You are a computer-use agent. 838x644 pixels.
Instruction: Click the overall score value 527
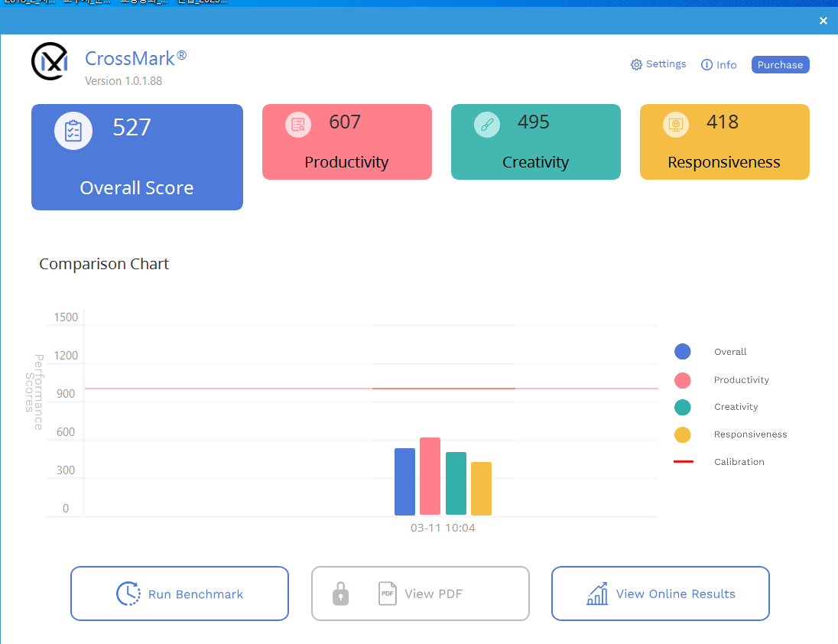(132, 127)
